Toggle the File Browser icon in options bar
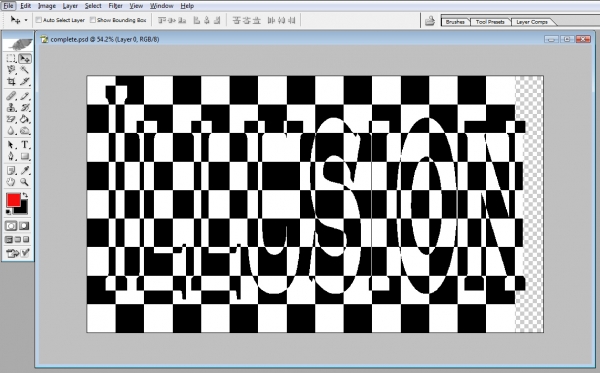 pos(430,21)
